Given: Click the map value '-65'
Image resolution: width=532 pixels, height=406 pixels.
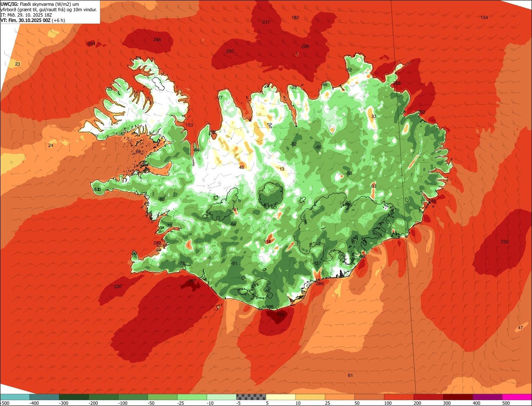Looking at the screenshot, I should tap(318, 147).
